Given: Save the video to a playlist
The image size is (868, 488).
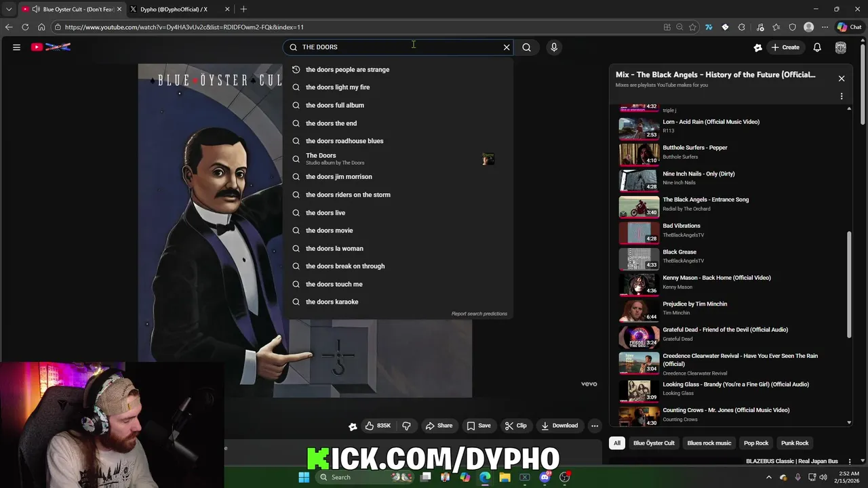Looking at the screenshot, I should (x=479, y=426).
